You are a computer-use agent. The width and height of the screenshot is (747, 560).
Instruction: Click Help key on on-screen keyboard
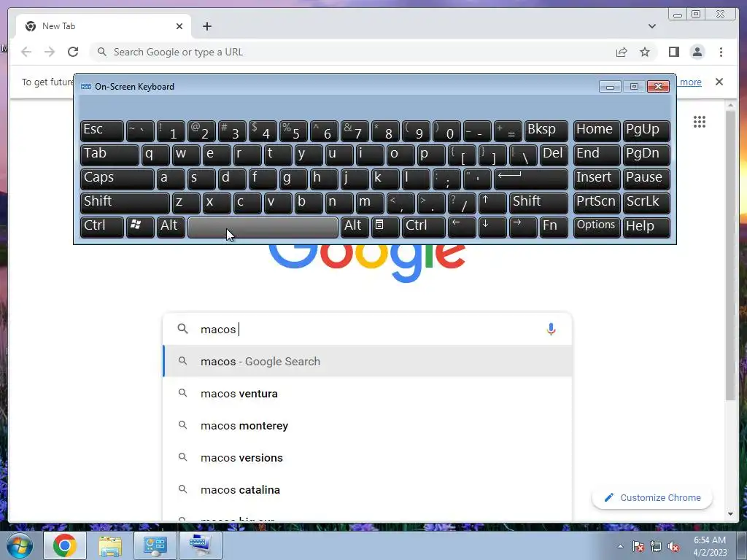(x=646, y=227)
